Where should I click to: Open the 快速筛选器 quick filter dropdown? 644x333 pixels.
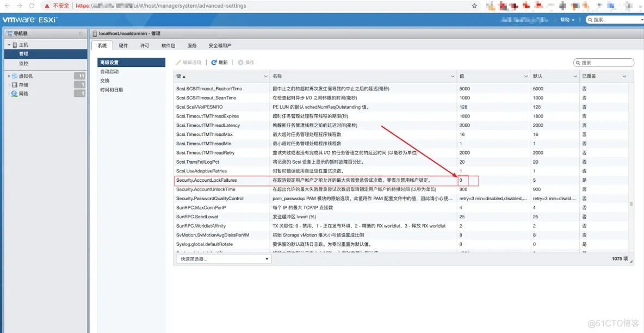pyautogui.click(x=223, y=259)
